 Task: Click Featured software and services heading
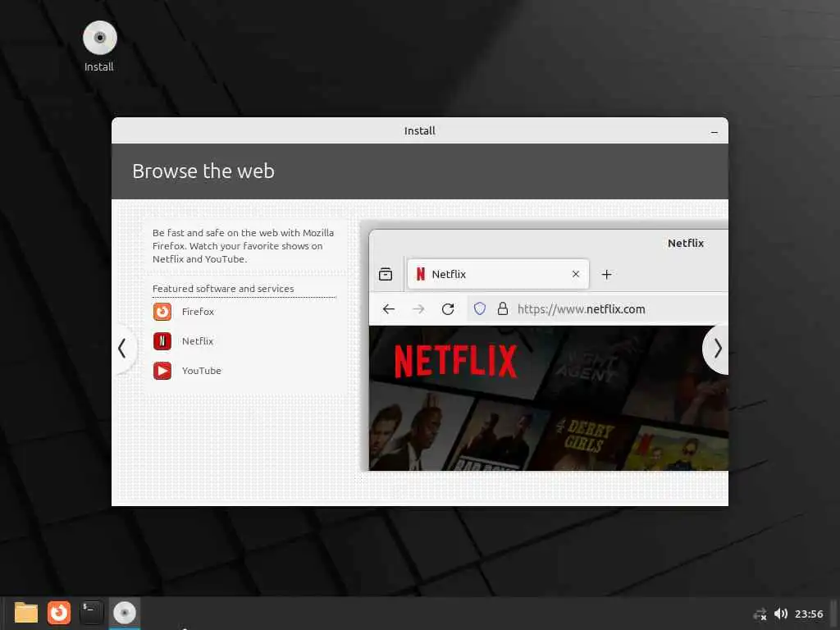pyautogui.click(x=223, y=289)
